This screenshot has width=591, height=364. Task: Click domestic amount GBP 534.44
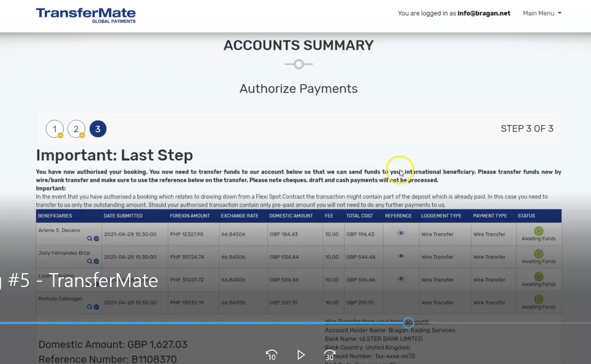284,257
